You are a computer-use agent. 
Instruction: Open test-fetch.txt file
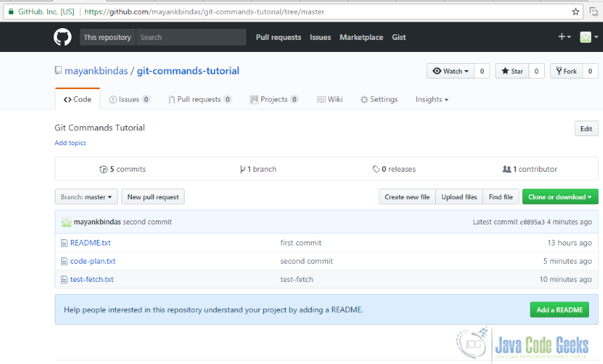tap(92, 279)
